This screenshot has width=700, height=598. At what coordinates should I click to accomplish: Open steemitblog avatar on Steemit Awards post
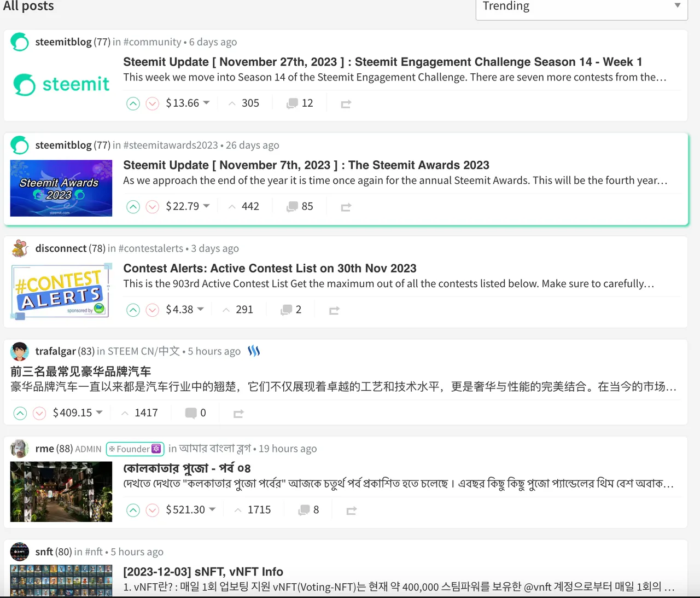click(20, 146)
